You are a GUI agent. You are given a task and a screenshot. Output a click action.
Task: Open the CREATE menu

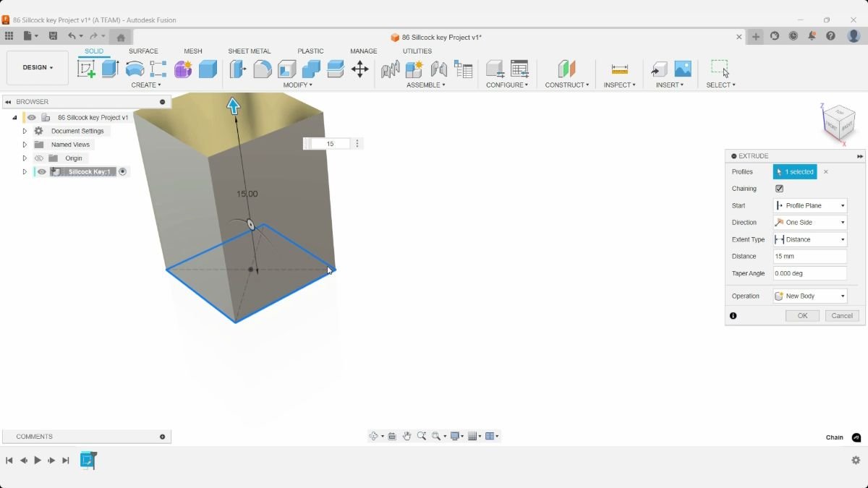pyautogui.click(x=146, y=85)
